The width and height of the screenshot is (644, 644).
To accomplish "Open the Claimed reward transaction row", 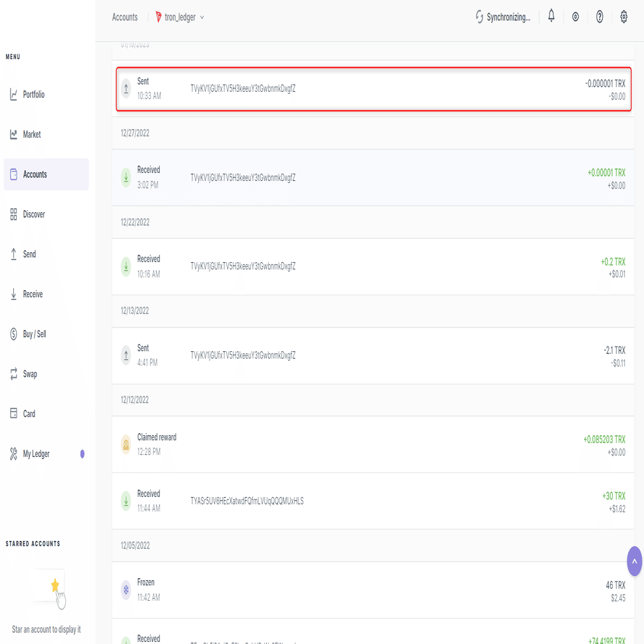I will (373, 444).
